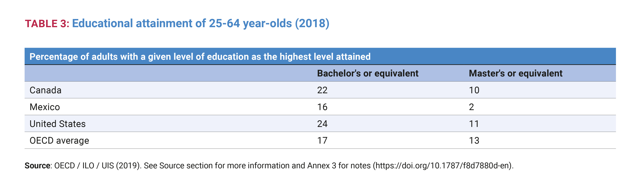Viewport: 644px width, 187px height.
Task: Select Mexico's Master's value 2
Action: click(472, 107)
